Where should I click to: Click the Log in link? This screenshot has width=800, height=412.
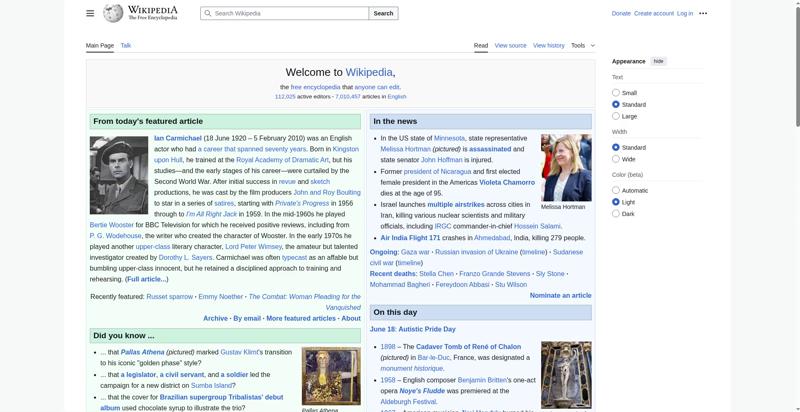pyautogui.click(x=685, y=13)
